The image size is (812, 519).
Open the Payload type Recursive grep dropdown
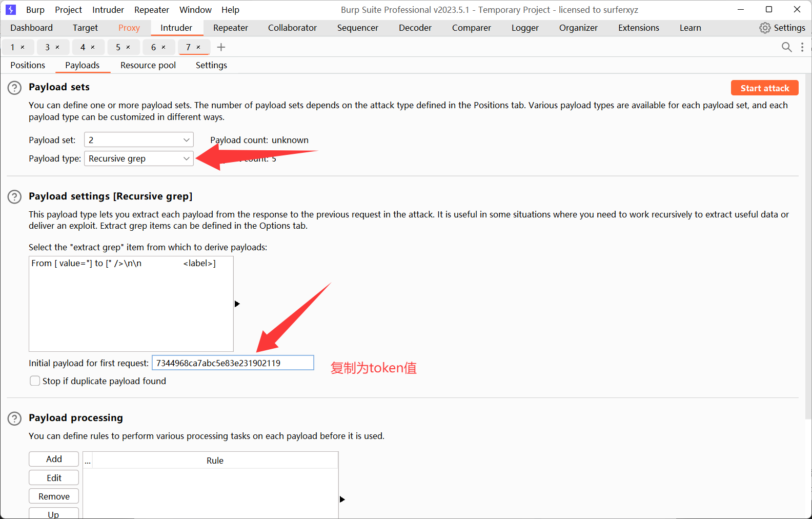(x=138, y=158)
